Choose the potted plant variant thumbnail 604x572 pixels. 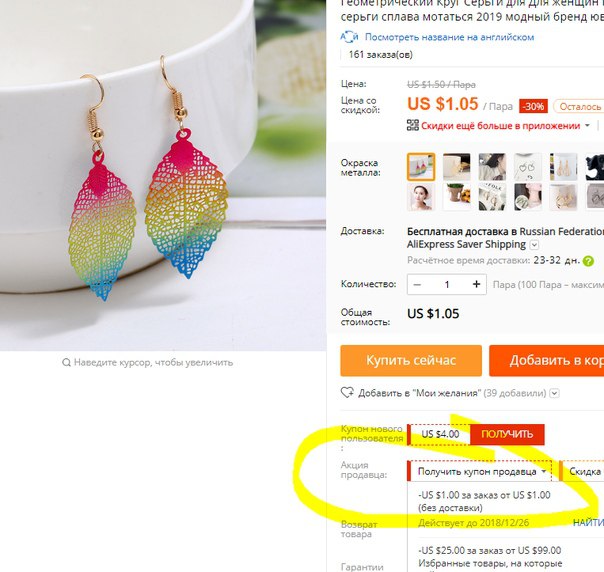pos(456,196)
